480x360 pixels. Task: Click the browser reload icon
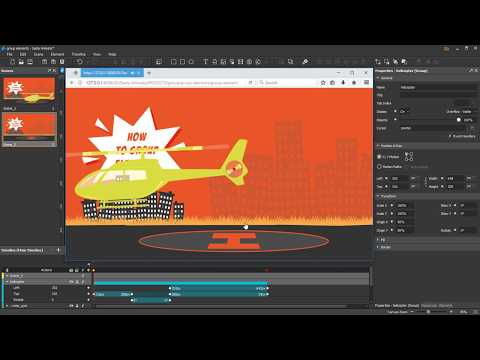coord(250,82)
